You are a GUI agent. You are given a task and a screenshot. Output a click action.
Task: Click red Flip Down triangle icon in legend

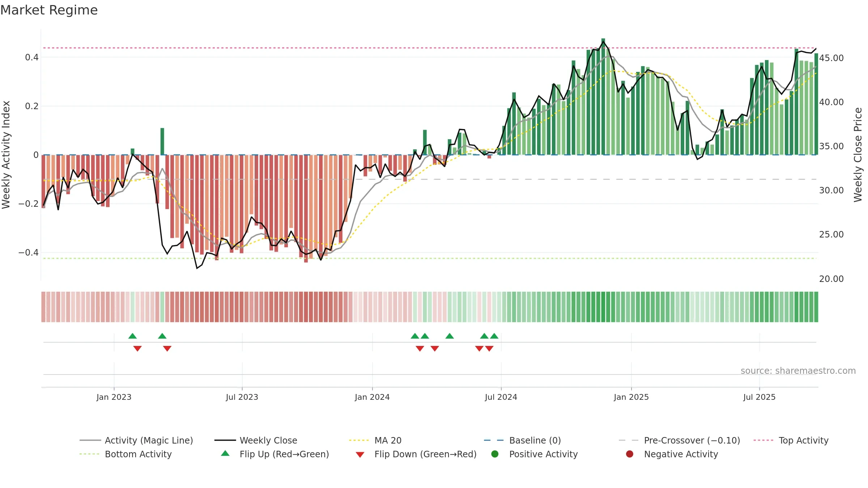360,455
